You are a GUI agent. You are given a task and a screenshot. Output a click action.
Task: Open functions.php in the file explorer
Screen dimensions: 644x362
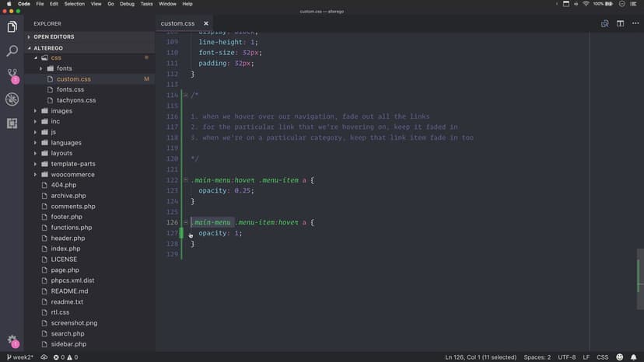pos(71,228)
